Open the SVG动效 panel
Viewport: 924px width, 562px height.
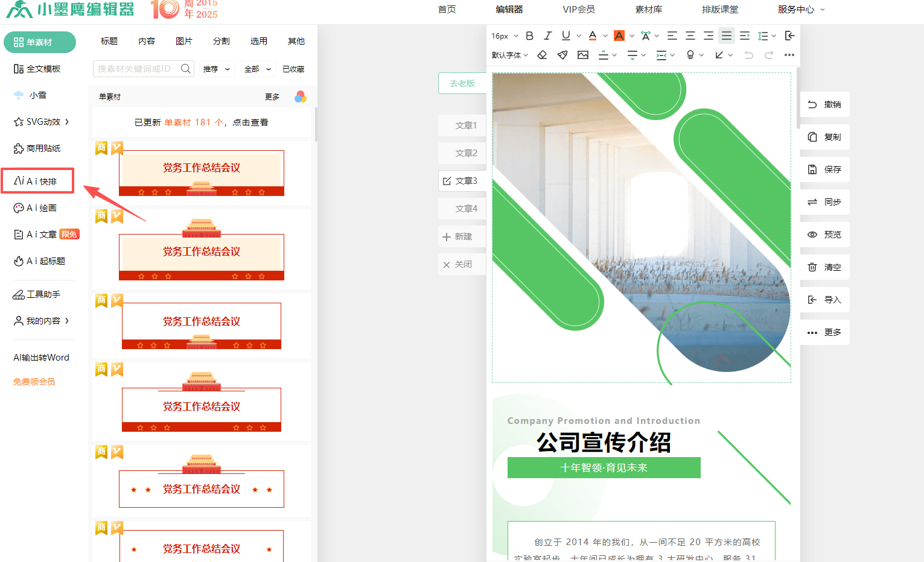click(41, 121)
